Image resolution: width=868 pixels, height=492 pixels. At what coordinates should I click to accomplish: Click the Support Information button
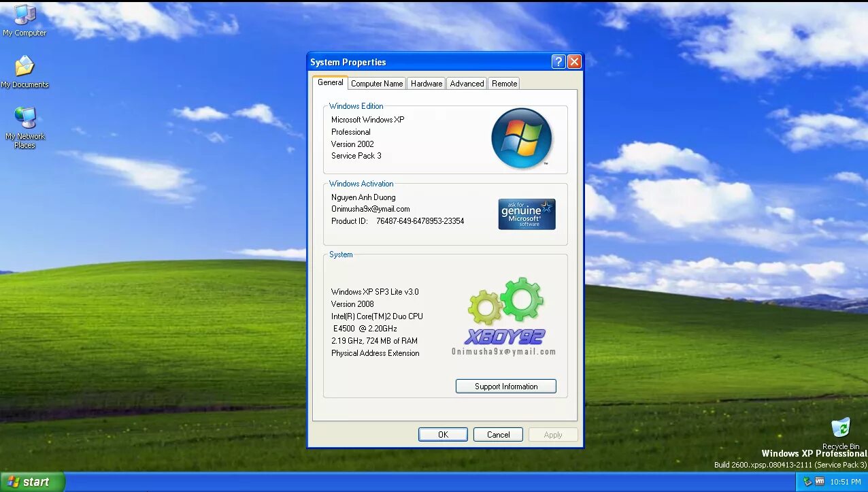pyautogui.click(x=506, y=387)
